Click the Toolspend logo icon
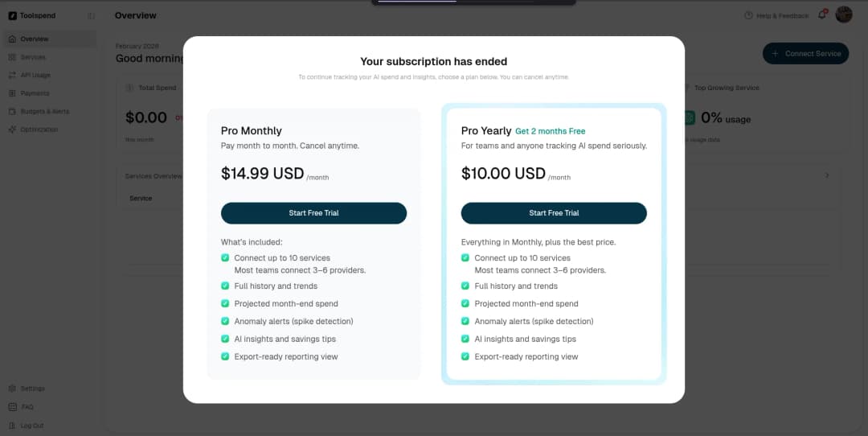This screenshot has width=868, height=436. tap(13, 16)
